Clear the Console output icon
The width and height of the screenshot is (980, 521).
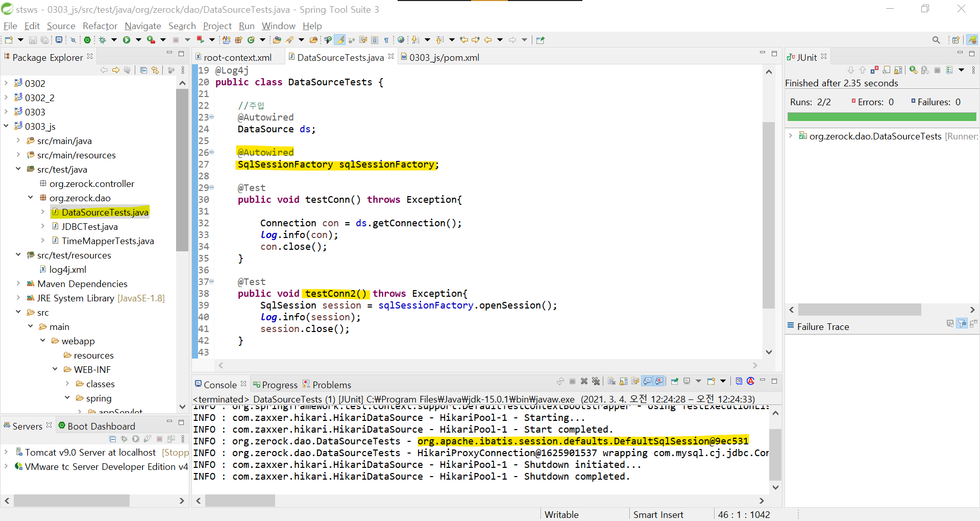click(x=611, y=381)
